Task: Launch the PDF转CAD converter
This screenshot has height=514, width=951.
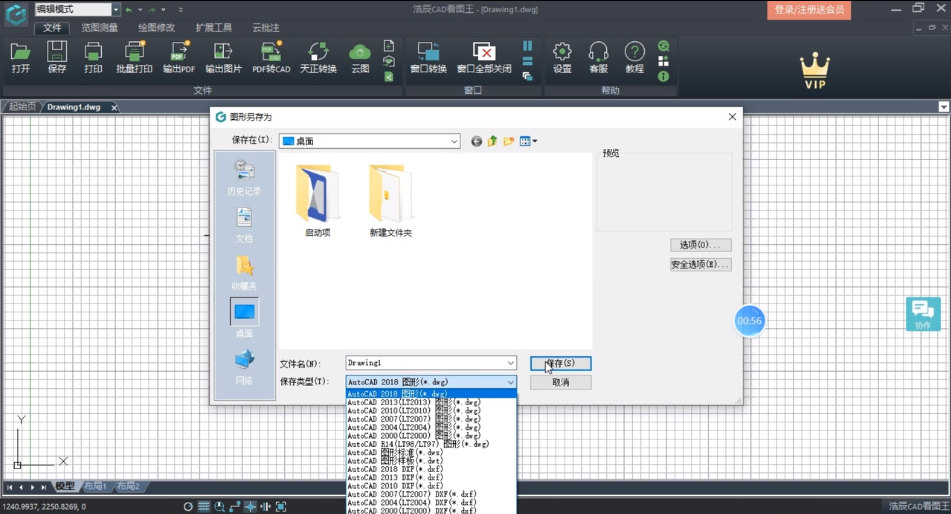Action: 271,57
